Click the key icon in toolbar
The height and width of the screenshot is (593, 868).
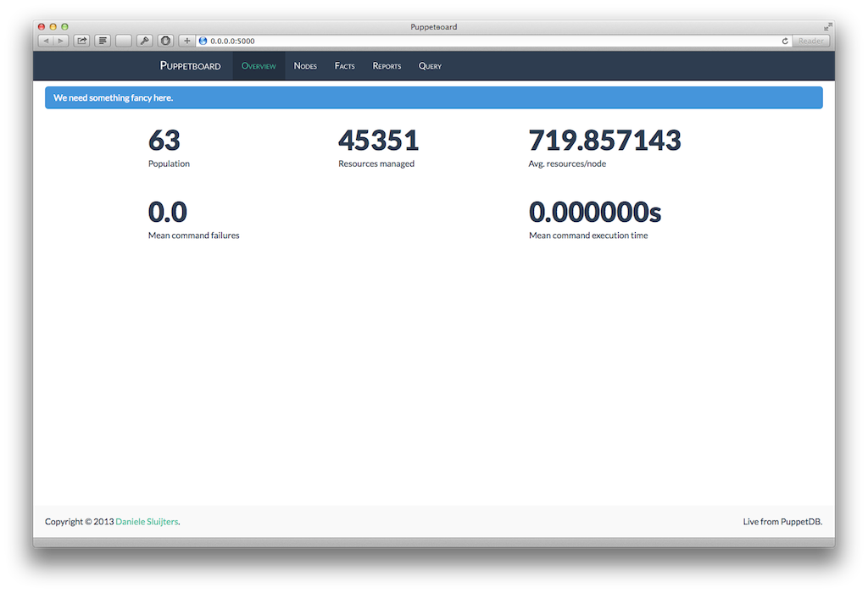pos(144,41)
